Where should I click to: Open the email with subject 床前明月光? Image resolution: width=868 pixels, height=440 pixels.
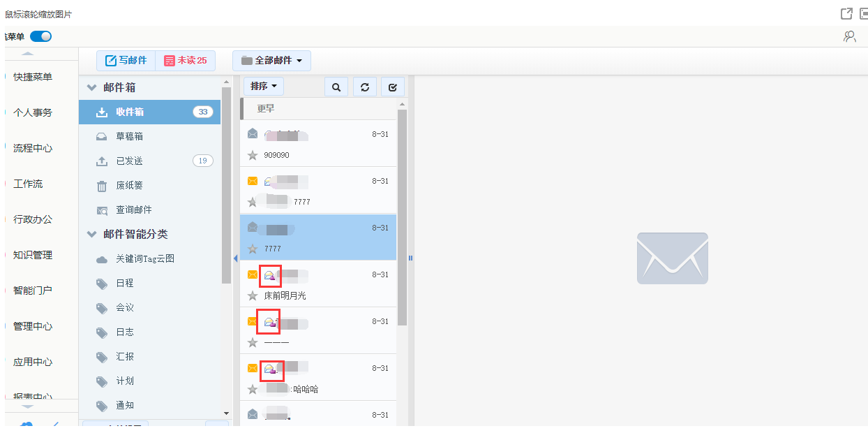(x=318, y=284)
